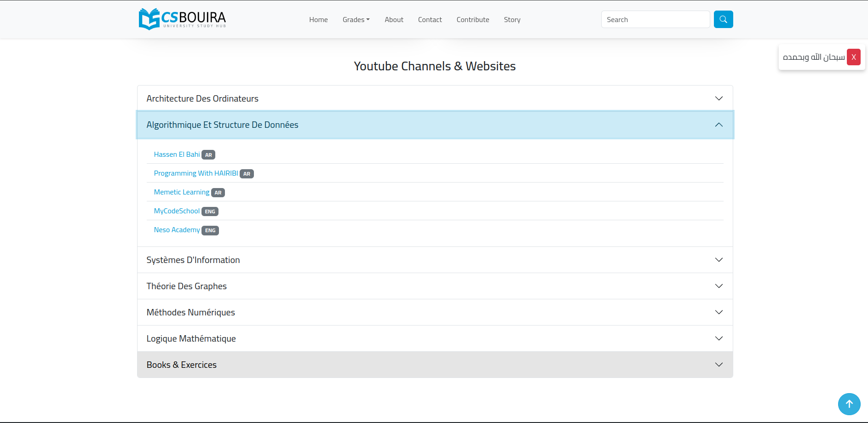Expand the Books & Exercices section

(x=435, y=365)
